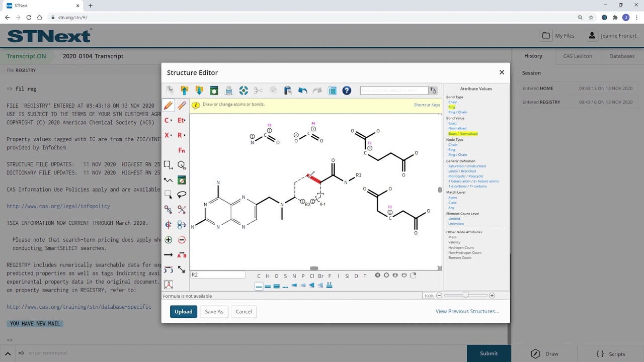Open the Et shortcut group dropdown

point(182,120)
